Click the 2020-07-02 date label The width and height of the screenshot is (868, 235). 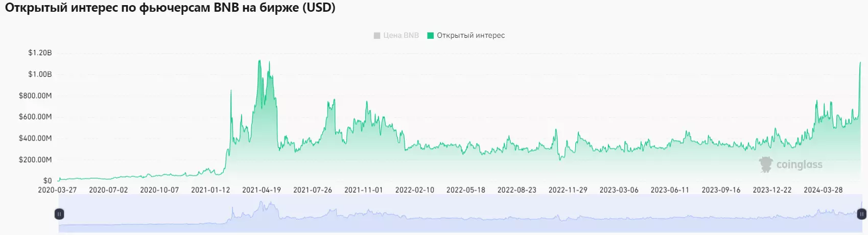coord(108,190)
